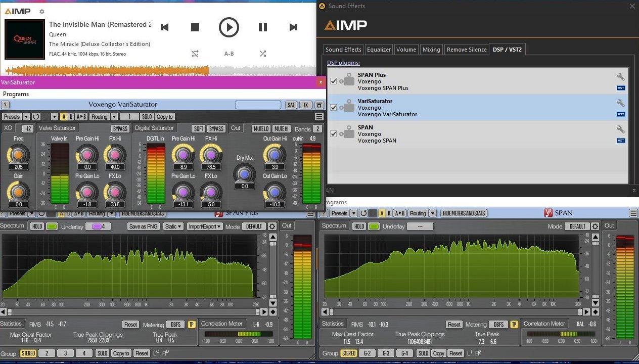
Task: Toggle MUTE HI in VariSaturator Out
Action: (282, 129)
